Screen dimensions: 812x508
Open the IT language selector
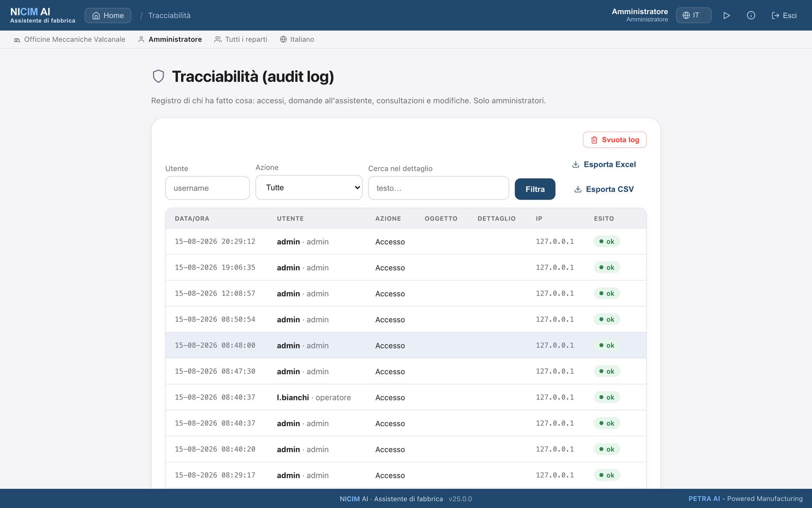693,15
